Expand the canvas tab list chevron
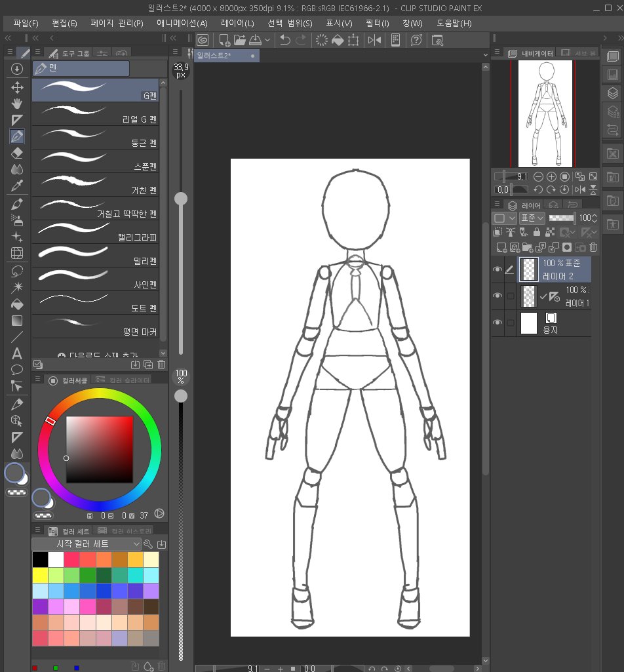The image size is (624, 672). (x=486, y=55)
